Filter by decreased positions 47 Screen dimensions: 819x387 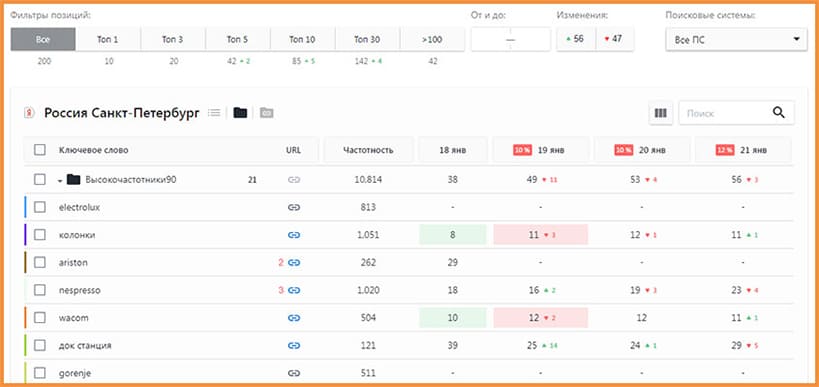(615, 39)
